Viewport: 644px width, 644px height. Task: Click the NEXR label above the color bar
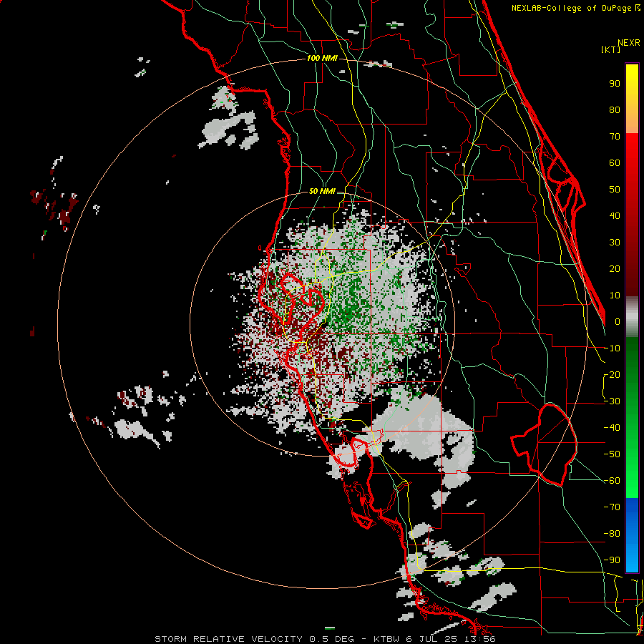(x=629, y=43)
